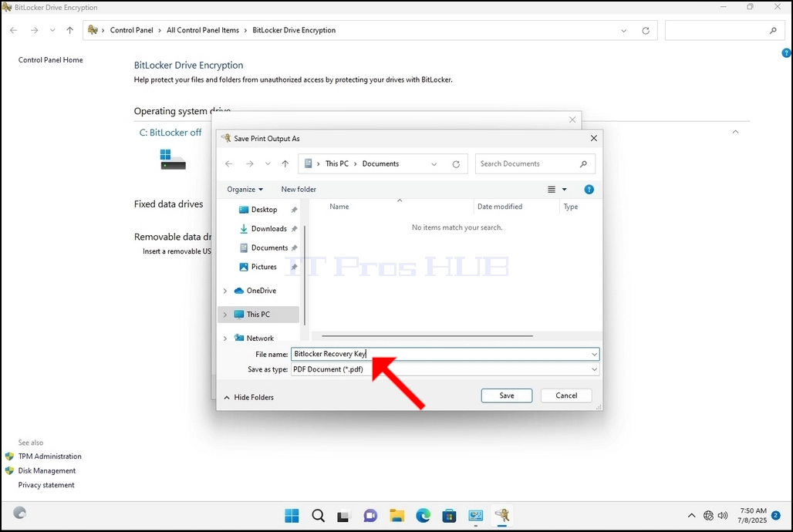Open Task View on taskbar
The image size is (793, 532).
343,516
